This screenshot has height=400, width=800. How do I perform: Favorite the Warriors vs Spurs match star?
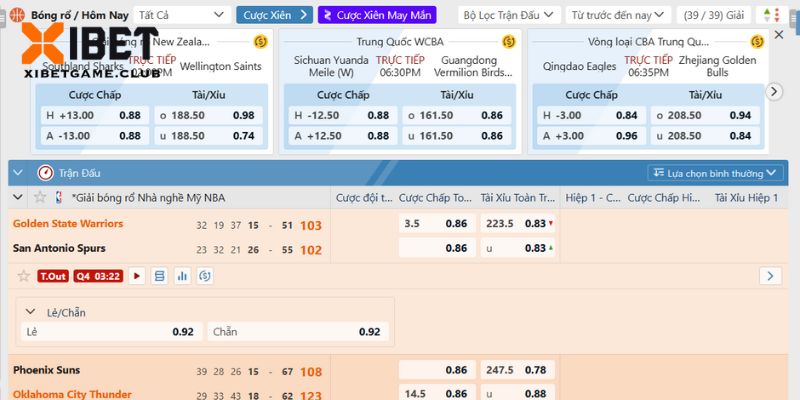pos(23,276)
